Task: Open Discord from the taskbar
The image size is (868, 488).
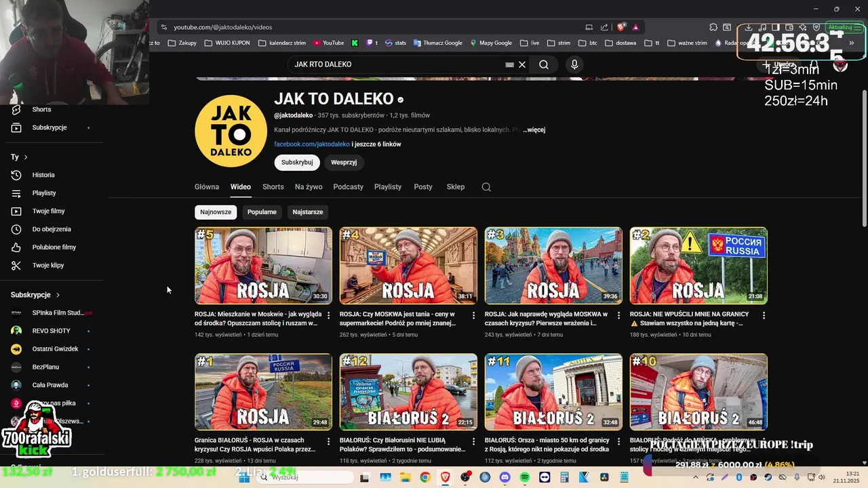Action: [x=505, y=477]
